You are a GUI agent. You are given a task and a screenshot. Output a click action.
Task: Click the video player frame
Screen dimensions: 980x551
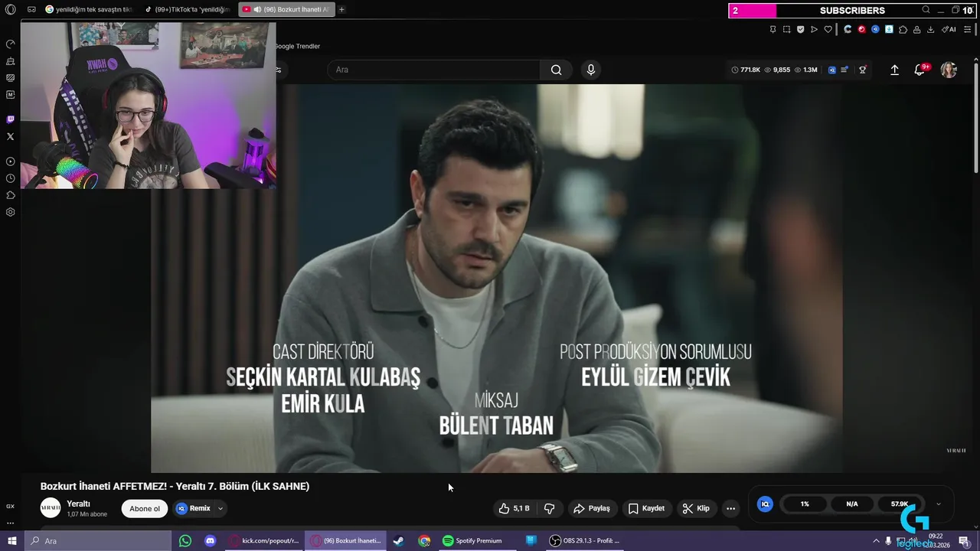[496, 279]
